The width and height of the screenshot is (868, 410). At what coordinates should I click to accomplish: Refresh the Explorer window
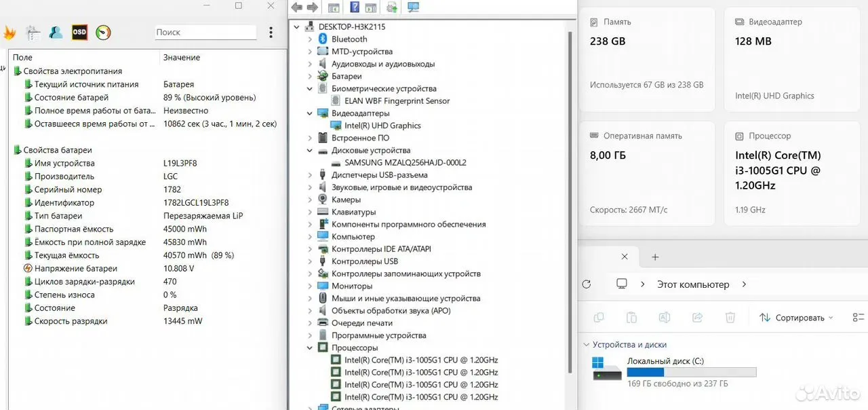pyautogui.click(x=587, y=284)
